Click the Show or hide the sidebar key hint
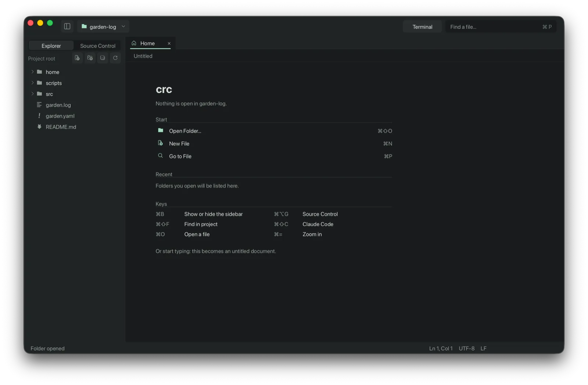 [x=214, y=214]
